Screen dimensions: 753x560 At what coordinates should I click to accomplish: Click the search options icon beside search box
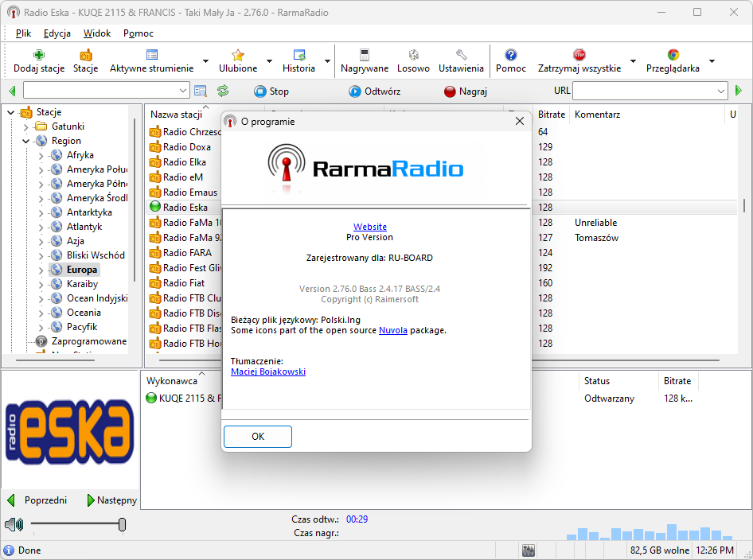click(x=201, y=91)
